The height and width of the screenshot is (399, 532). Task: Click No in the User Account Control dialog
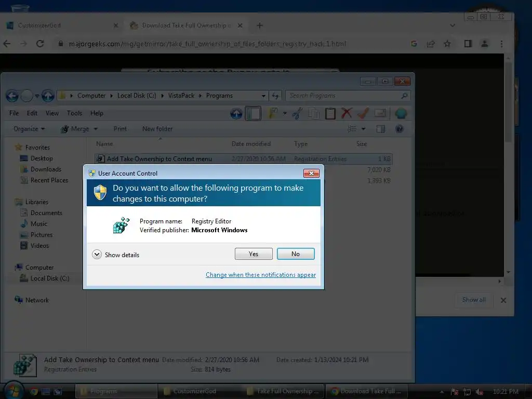tap(296, 254)
